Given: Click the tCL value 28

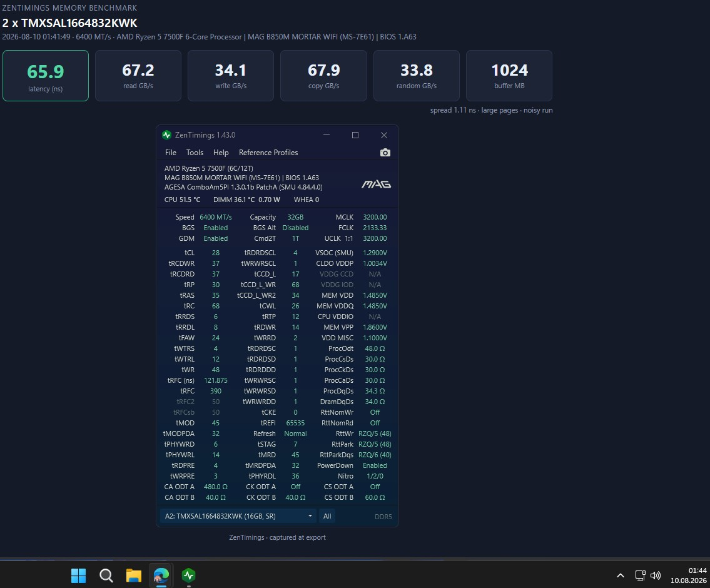Looking at the screenshot, I should 216,253.
